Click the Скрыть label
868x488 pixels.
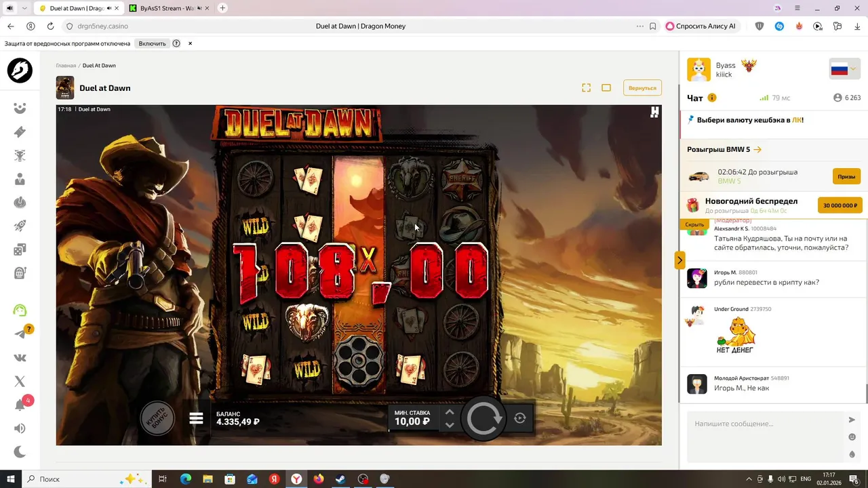coord(694,224)
